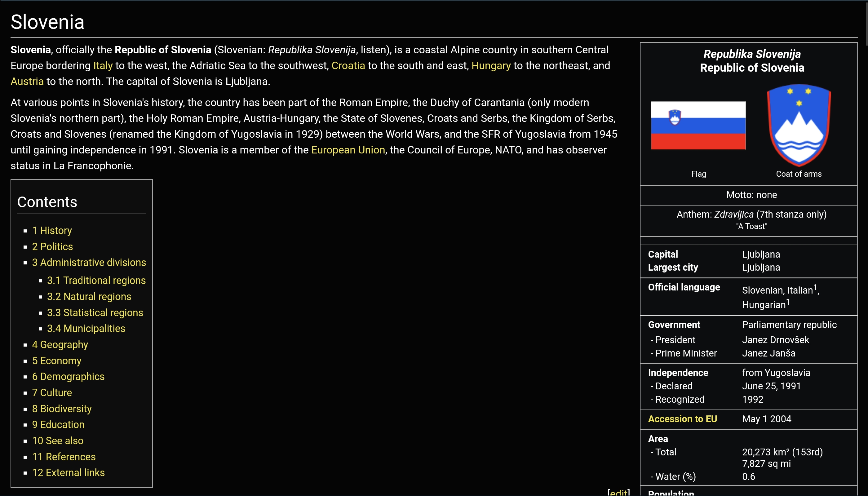Click the edit section link

(x=618, y=492)
